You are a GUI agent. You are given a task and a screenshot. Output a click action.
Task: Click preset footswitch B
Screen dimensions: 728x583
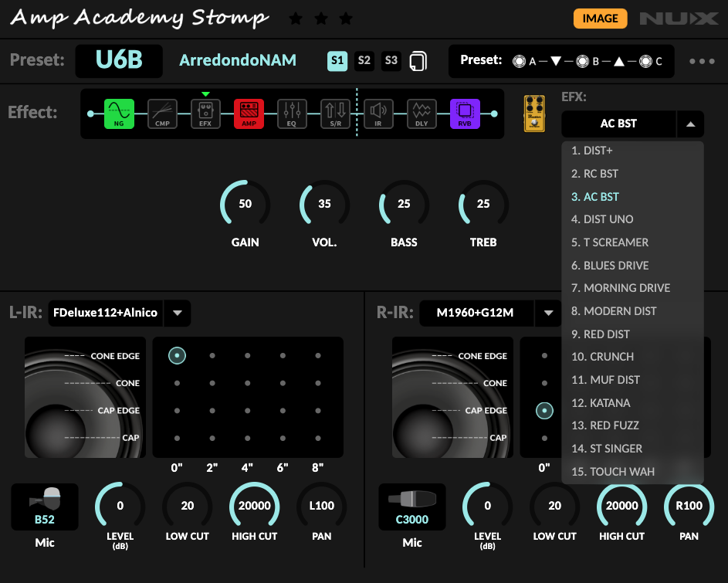click(582, 61)
